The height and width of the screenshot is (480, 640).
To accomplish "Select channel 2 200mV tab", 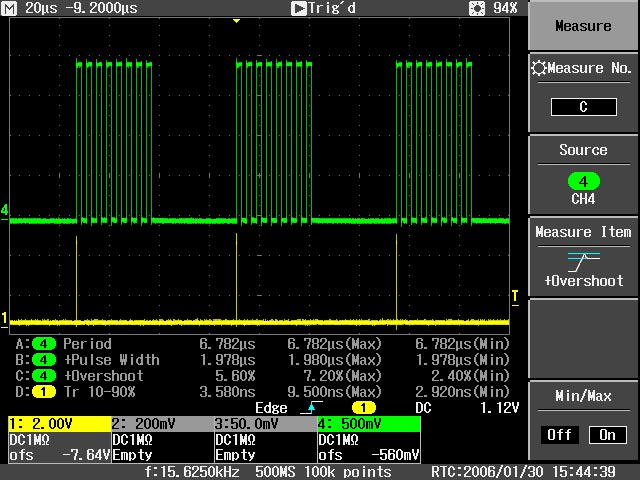I will [x=161, y=423].
